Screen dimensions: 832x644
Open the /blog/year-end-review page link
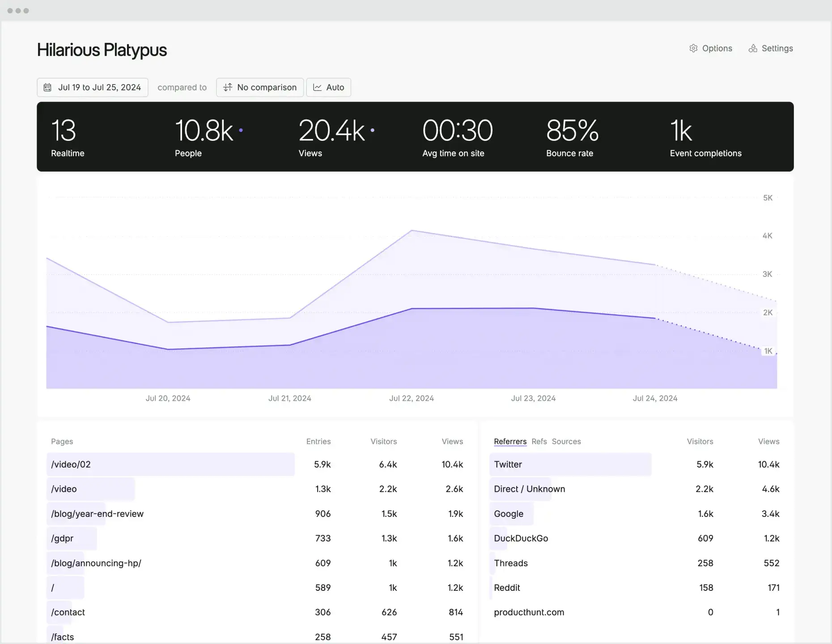[x=97, y=513]
